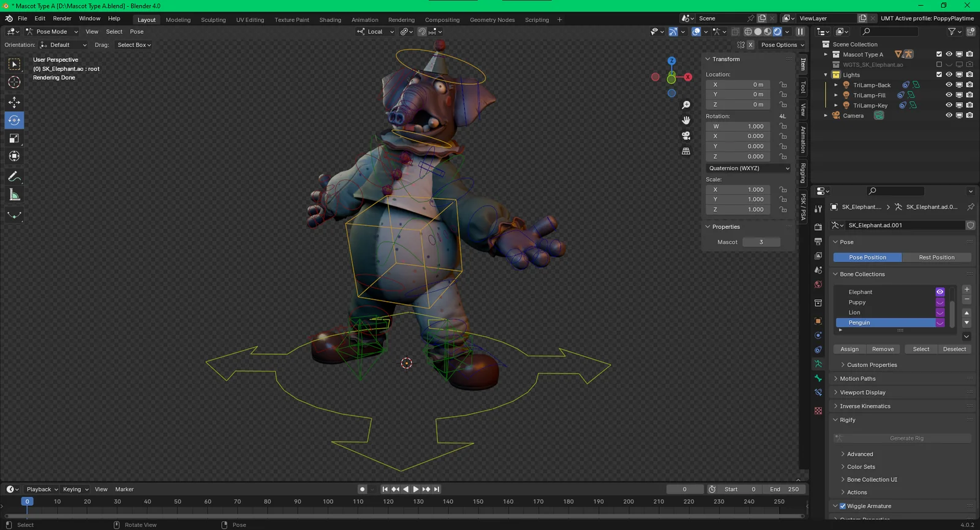Image resolution: width=980 pixels, height=530 pixels.
Task: Open the Quaternion (WXYZ) rotation mode dropdown
Action: pos(749,168)
